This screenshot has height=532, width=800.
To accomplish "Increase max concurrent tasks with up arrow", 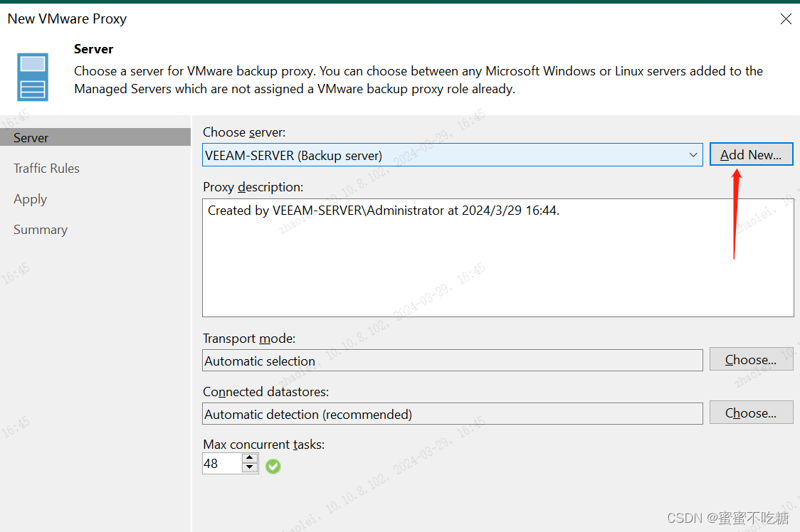I will (x=250, y=458).
